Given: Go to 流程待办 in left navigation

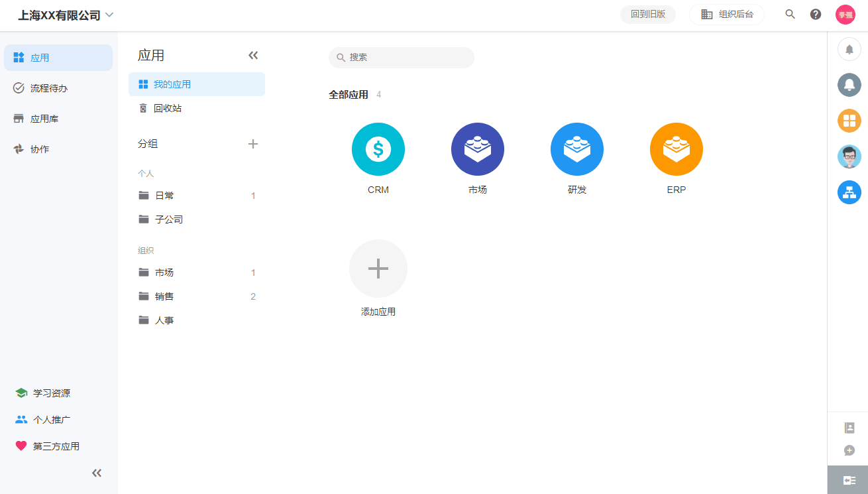Looking at the screenshot, I should coord(49,88).
